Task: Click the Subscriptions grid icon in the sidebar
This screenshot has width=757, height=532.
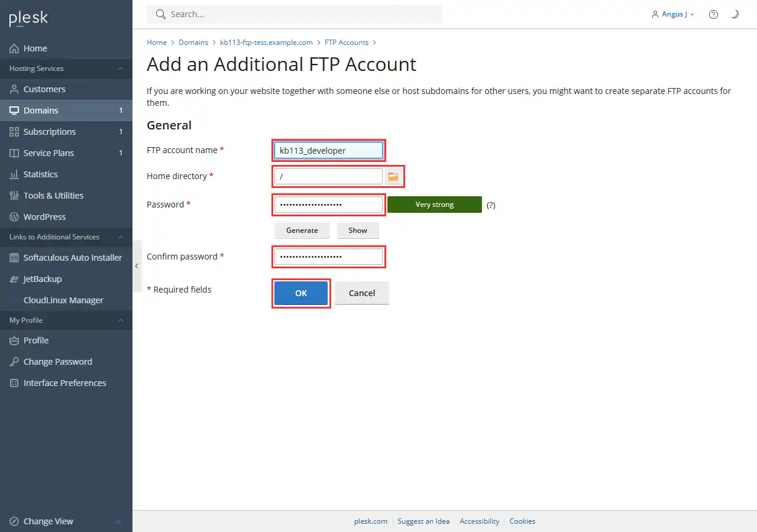Action: (14, 132)
